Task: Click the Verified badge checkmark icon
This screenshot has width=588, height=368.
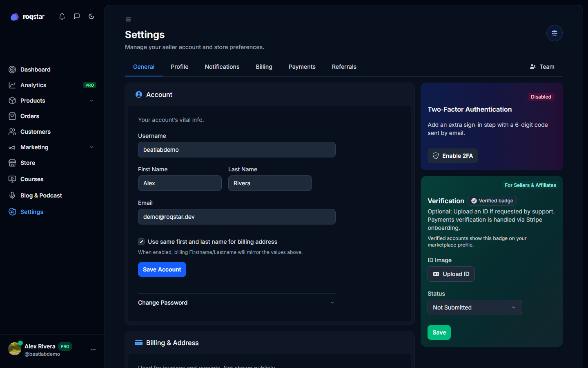Action: pos(474,201)
